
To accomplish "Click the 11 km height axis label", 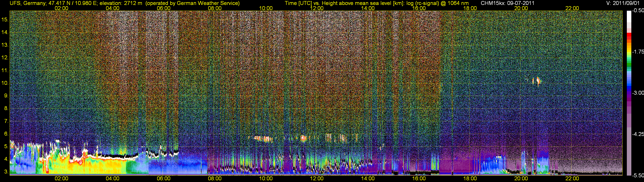I will click(x=5, y=71).
